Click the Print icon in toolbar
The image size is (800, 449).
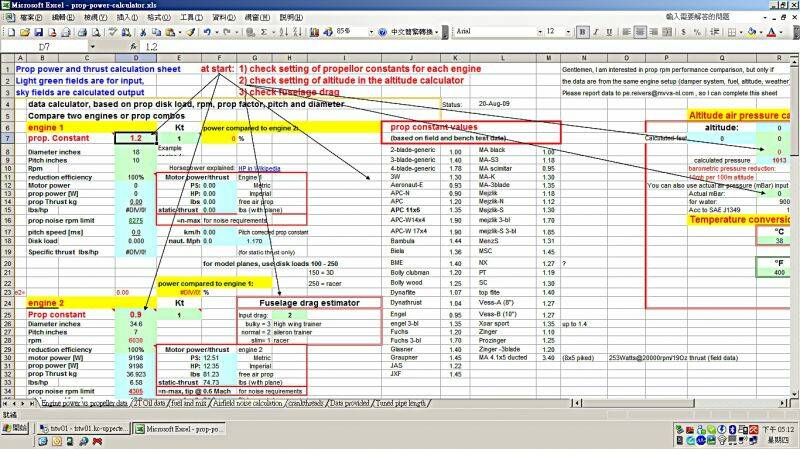(81, 32)
